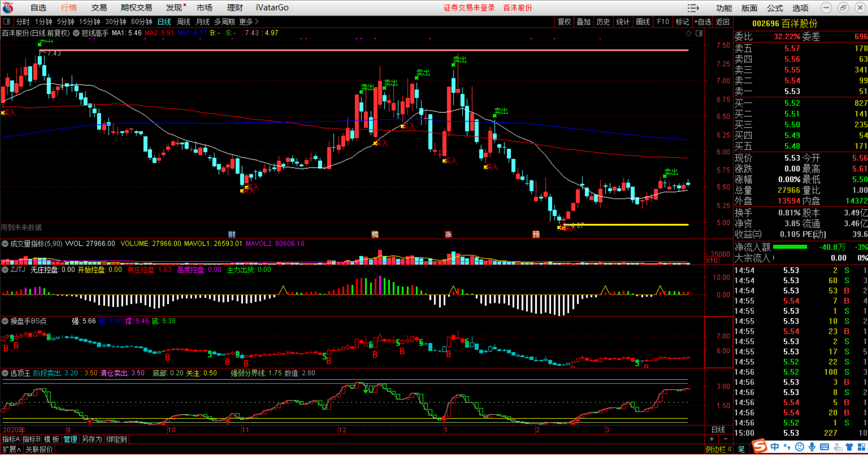Open the 自选 menu

[38, 8]
